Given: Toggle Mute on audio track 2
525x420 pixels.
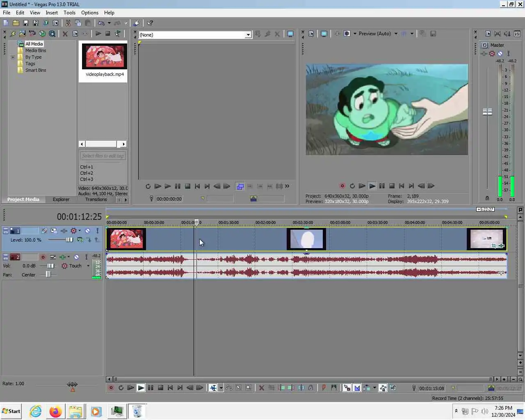Looking at the screenshot, I should click(x=76, y=257).
